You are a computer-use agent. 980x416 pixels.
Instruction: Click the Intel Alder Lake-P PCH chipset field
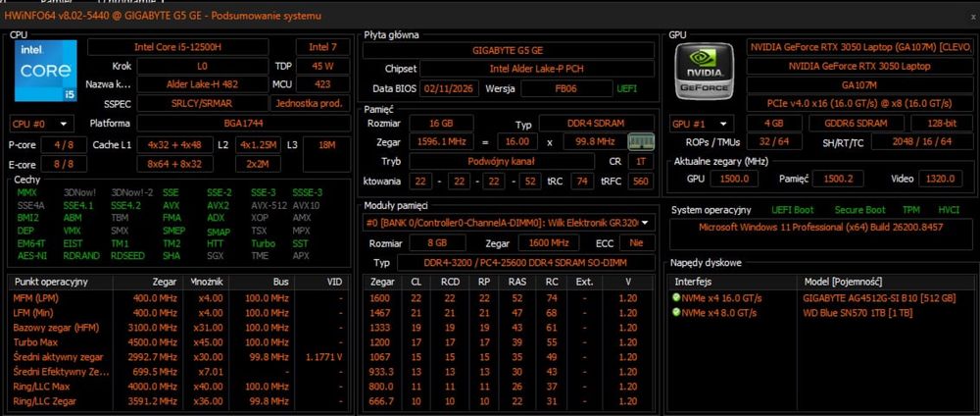tap(537, 69)
